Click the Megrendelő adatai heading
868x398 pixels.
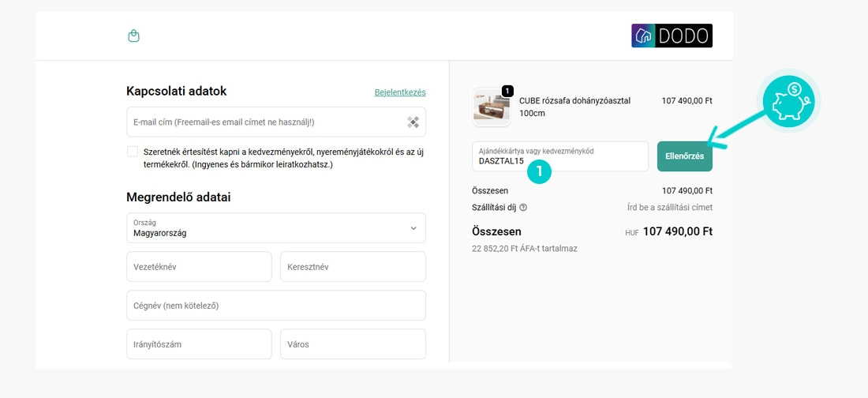click(179, 197)
